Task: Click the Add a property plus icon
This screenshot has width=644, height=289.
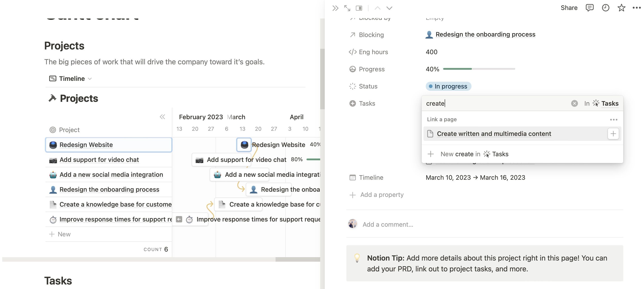Action: 353,194
